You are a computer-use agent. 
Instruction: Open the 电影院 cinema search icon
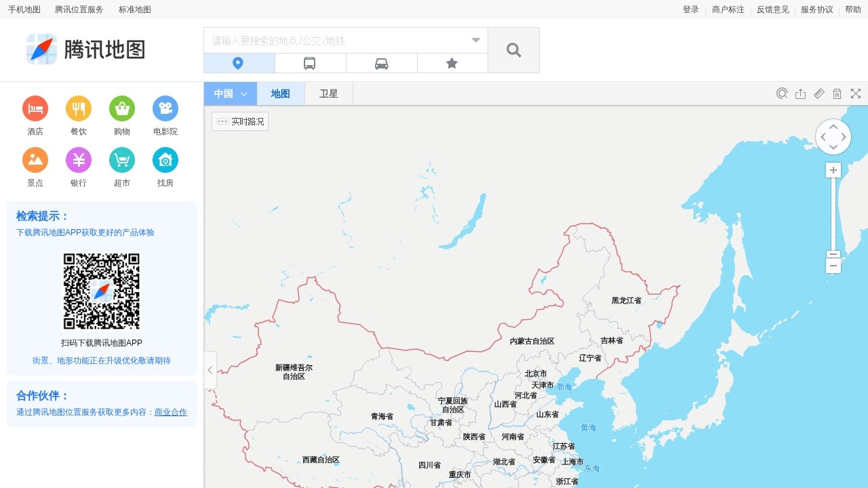(x=165, y=107)
